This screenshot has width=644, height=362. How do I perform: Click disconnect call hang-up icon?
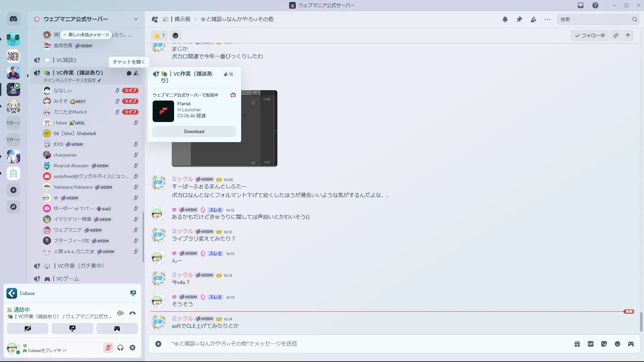click(x=132, y=313)
